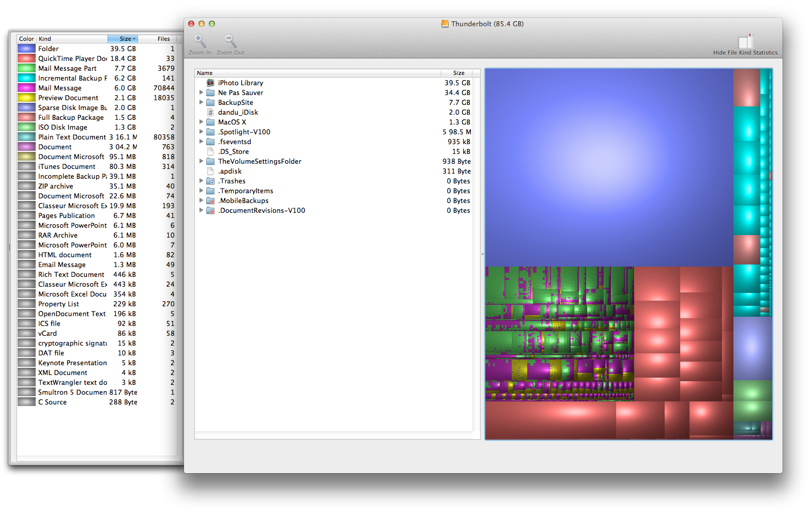The width and height of the screenshot is (812, 514).
Task: Expand the MacOS X folder
Action: click(x=201, y=122)
